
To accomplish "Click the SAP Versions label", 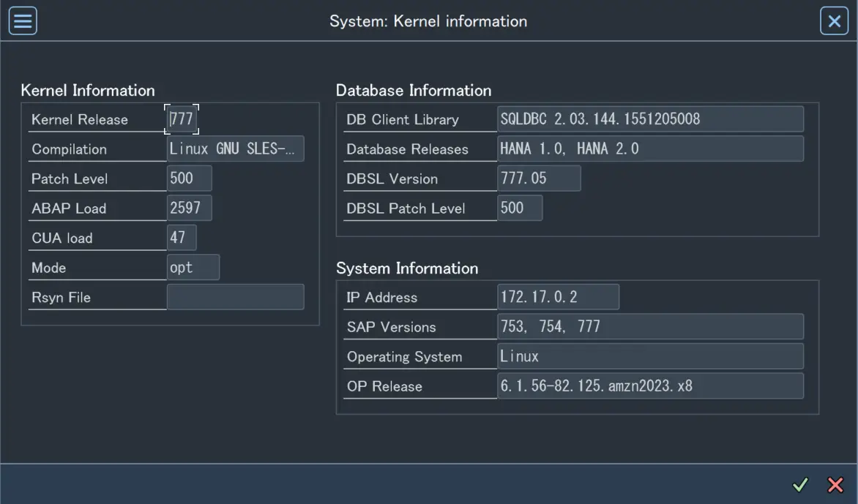I will tap(391, 327).
